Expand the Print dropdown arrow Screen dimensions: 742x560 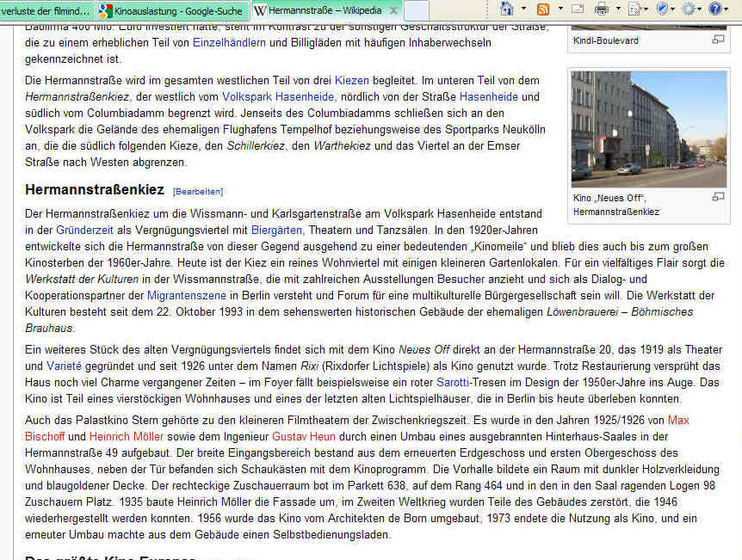pos(618,9)
